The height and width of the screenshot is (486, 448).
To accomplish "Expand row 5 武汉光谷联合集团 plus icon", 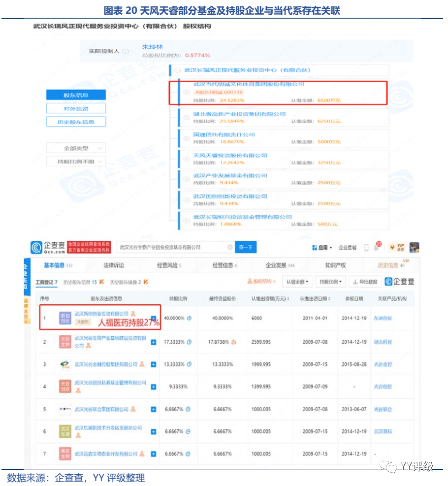I will point(154,410).
